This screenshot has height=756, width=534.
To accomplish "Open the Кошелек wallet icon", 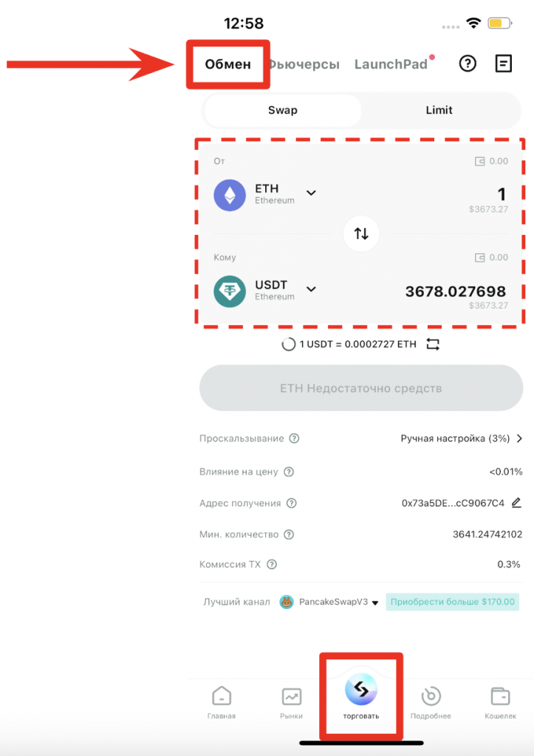I will (500, 696).
